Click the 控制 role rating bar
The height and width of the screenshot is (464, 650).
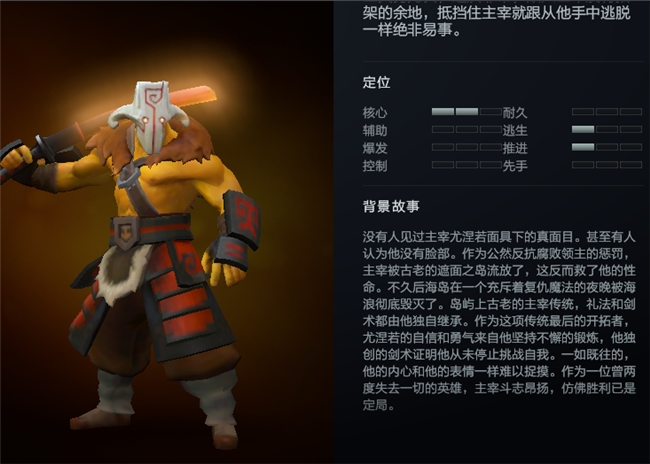[466, 165]
